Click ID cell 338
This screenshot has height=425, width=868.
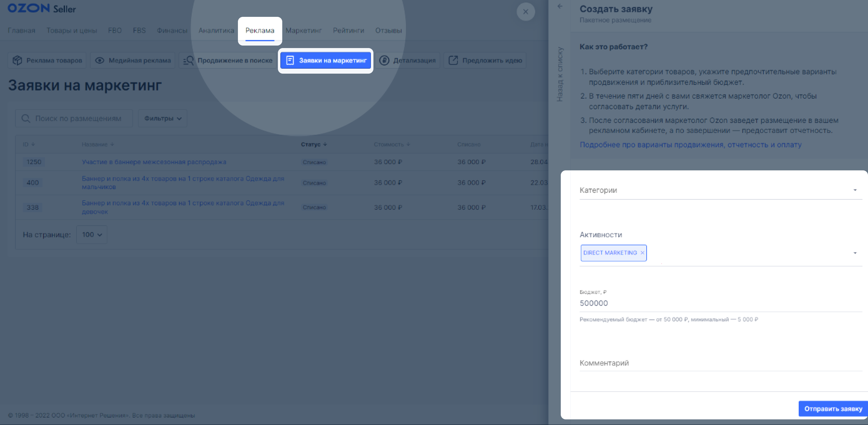coord(33,208)
